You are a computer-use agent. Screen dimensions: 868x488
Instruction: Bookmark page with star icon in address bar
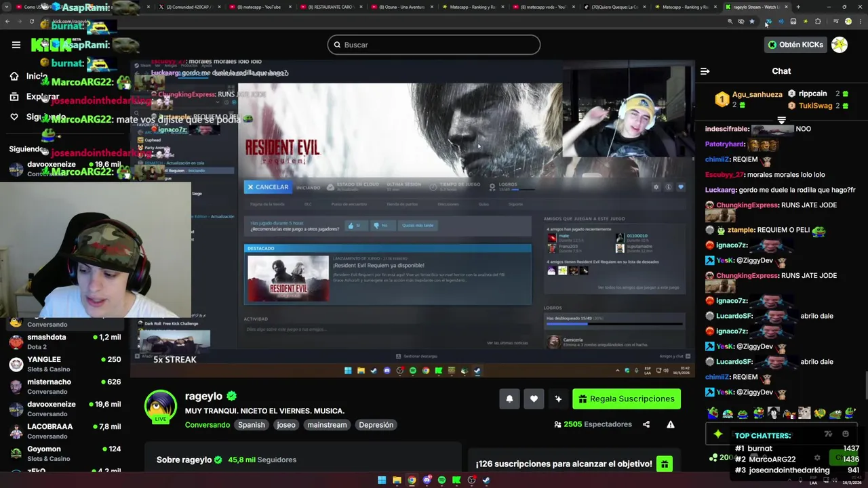751,22
